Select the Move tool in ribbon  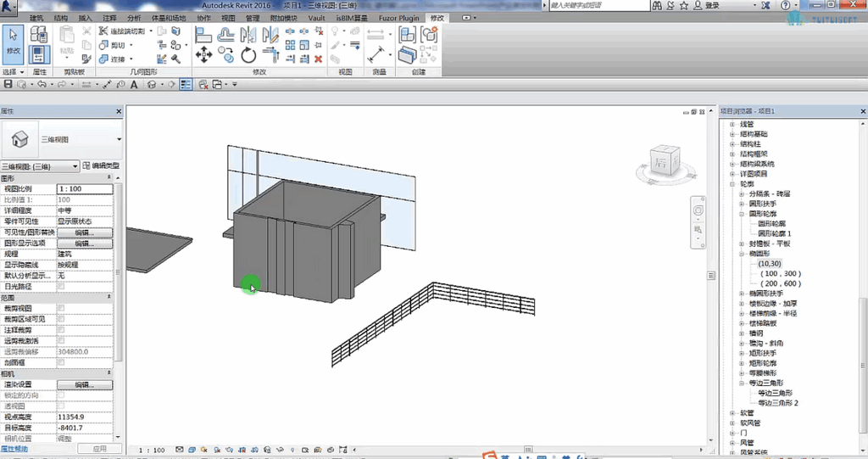[203, 55]
